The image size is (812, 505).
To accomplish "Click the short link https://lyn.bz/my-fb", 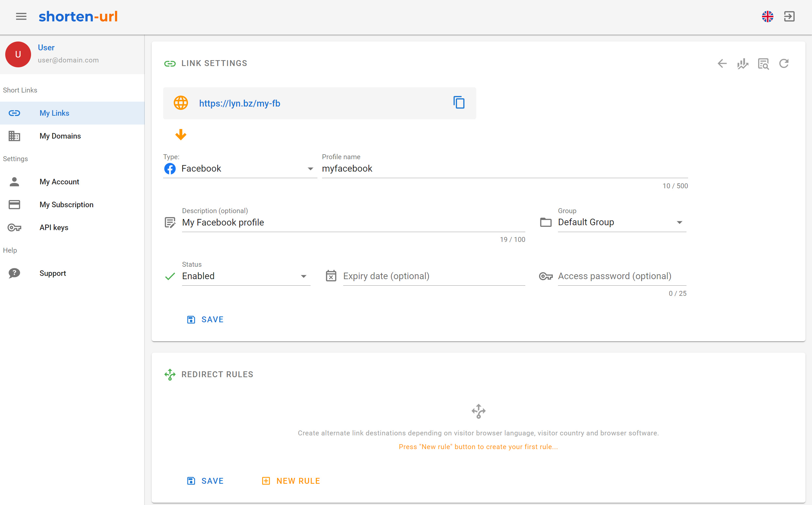I will (240, 103).
